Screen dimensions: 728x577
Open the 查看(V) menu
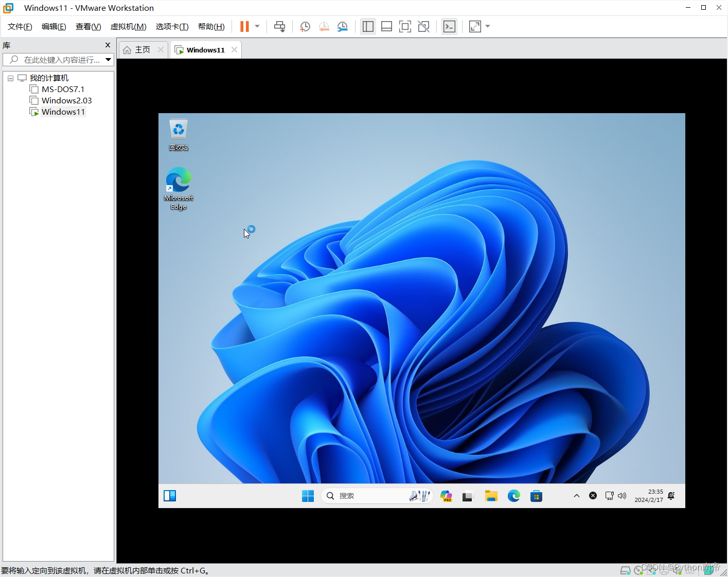88,27
